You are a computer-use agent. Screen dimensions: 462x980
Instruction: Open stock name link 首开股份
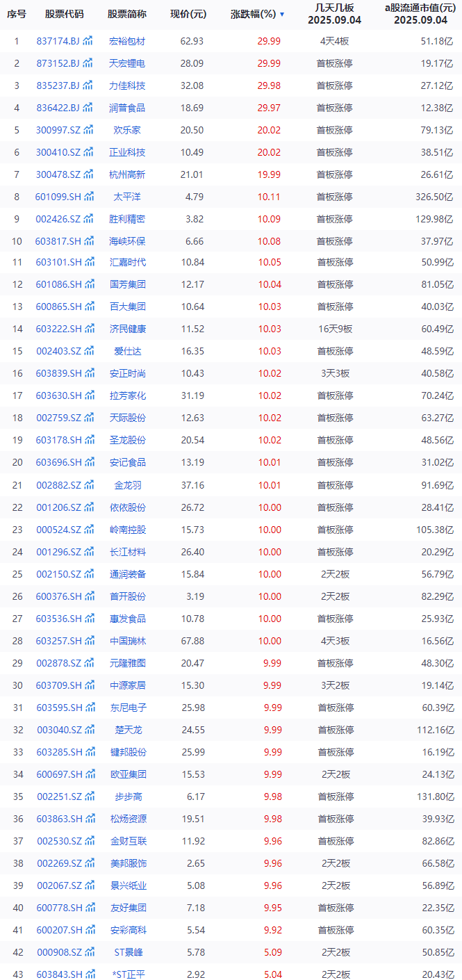pyautogui.click(x=127, y=596)
